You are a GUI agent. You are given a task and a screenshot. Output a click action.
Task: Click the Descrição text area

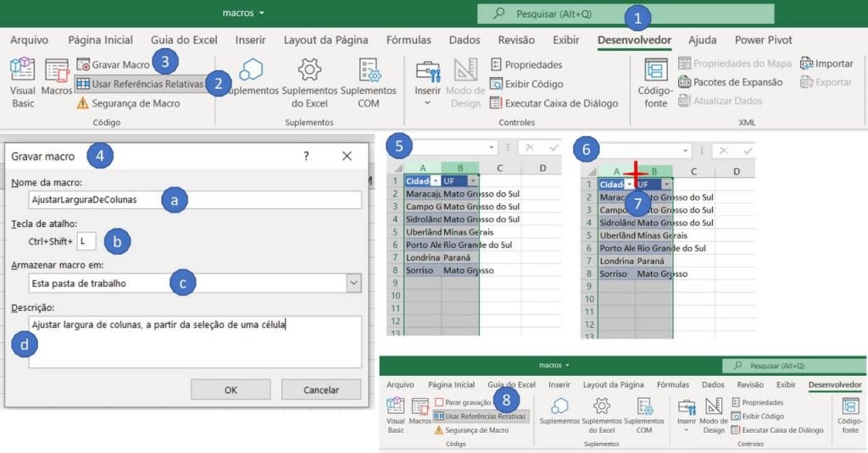[x=195, y=342]
